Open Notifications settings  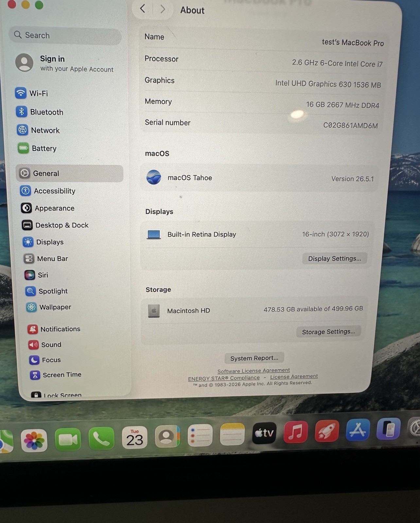tap(54, 329)
